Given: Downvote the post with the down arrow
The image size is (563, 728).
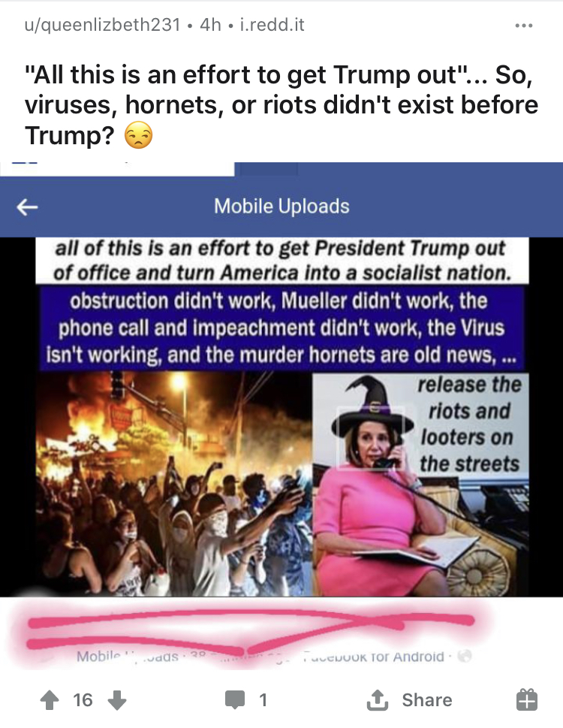Looking at the screenshot, I should click(117, 699).
